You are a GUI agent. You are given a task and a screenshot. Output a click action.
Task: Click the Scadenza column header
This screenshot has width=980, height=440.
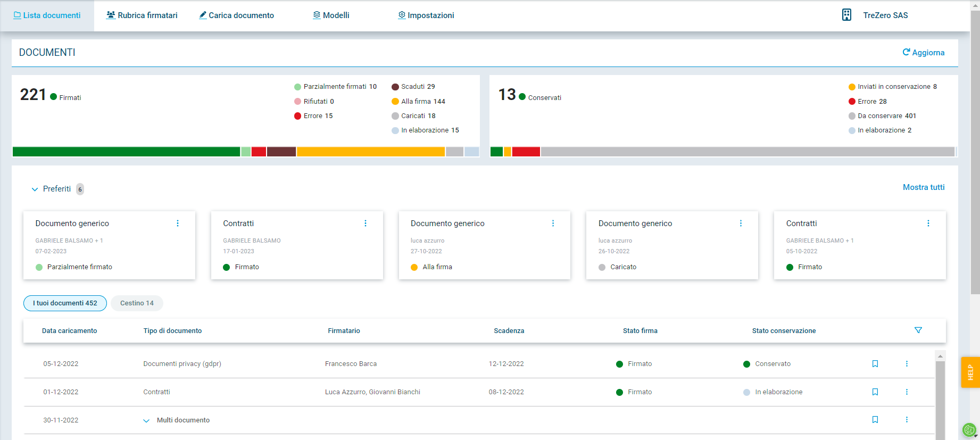point(509,331)
